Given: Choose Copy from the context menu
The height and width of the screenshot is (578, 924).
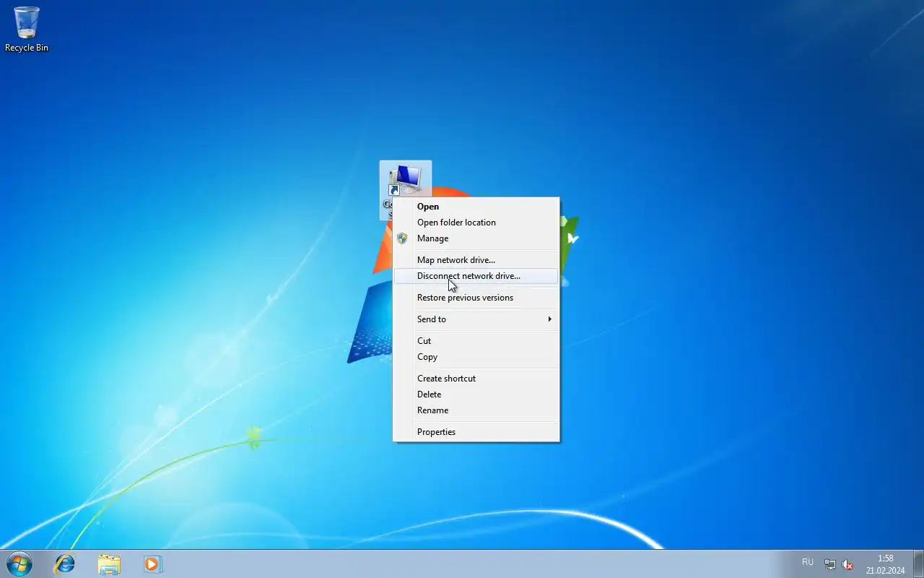Looking at the screenshot, I should [476, 357].
